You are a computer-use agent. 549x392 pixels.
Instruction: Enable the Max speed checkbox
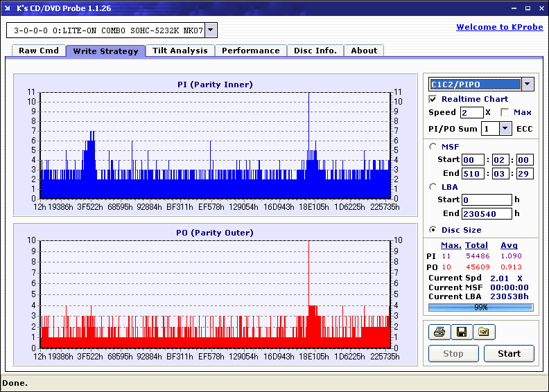505,112
